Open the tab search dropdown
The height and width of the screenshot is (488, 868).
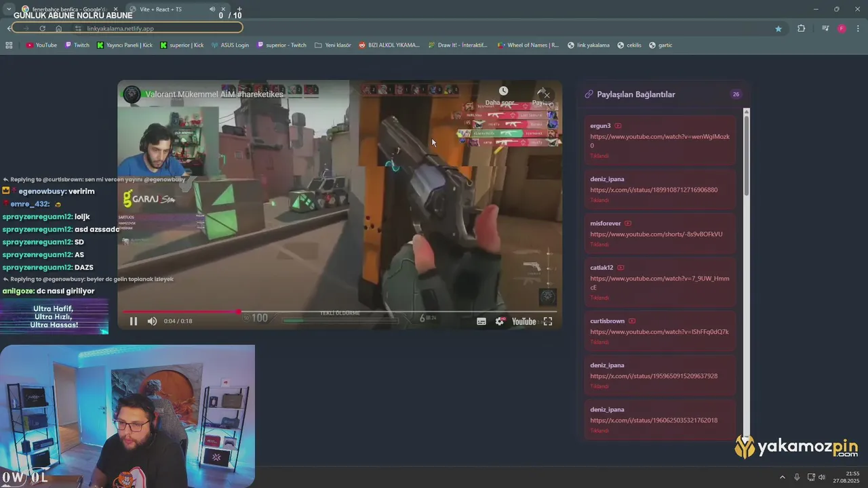9,9
